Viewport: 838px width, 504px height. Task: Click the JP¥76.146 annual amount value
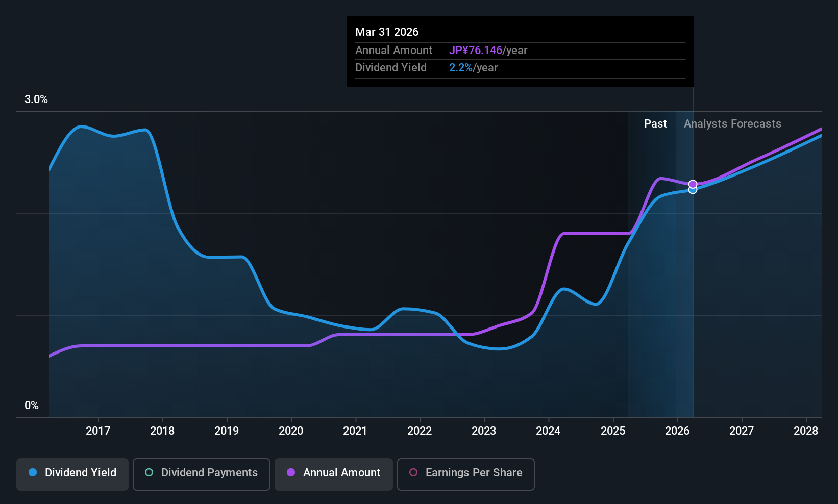tap(476, 51)
